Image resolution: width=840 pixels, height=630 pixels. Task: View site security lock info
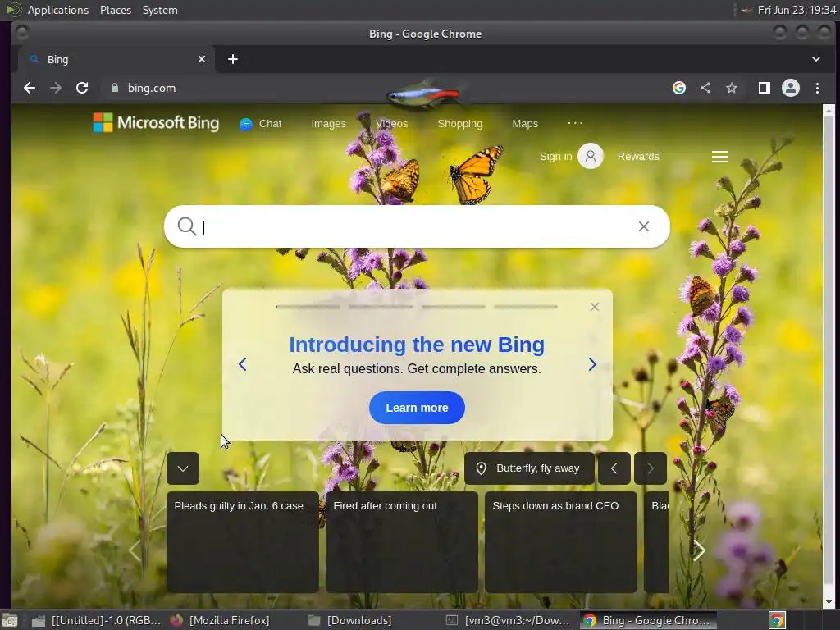(x=114, y=88)
